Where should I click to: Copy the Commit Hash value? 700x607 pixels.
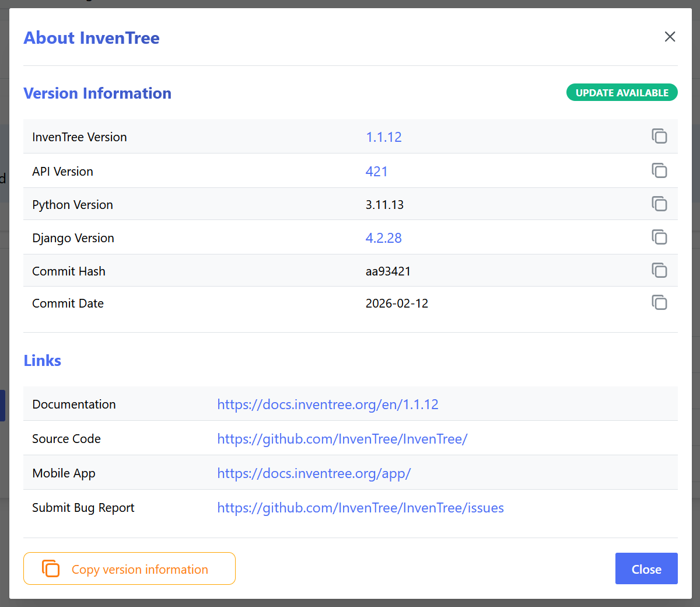(x=659, y=271)
